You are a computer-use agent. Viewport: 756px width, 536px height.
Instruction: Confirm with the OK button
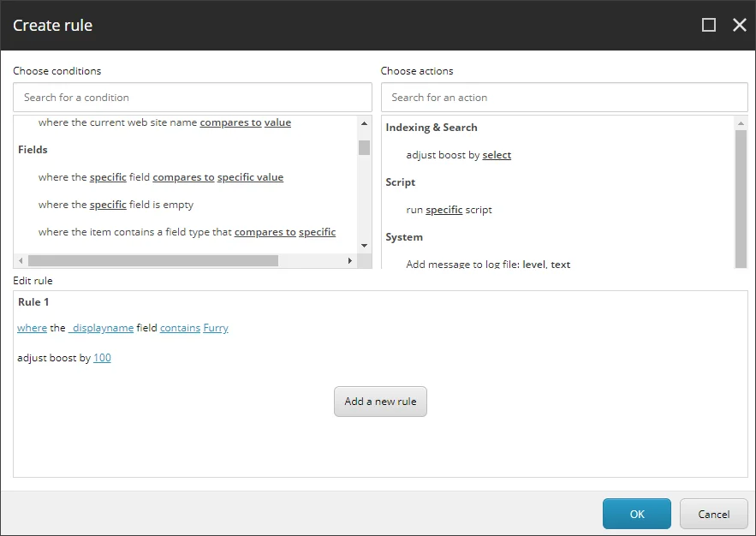[637, 514]
